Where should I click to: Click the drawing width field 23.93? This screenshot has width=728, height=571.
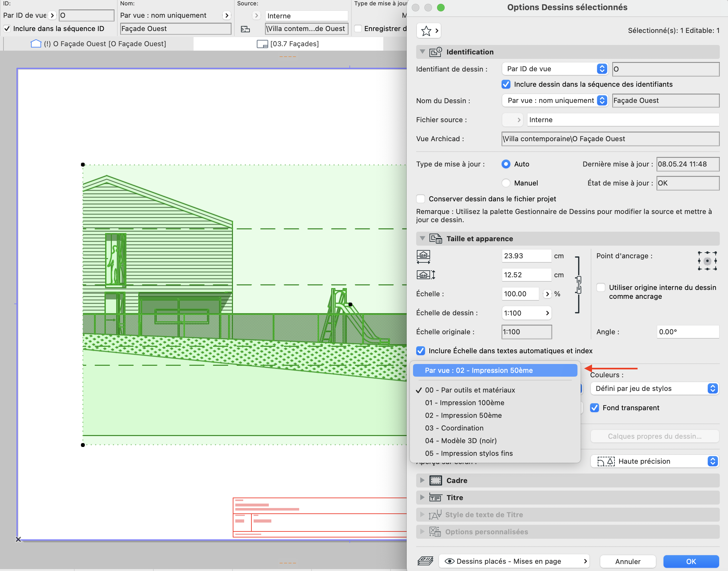pyautogui.click(x=526, y=256)
